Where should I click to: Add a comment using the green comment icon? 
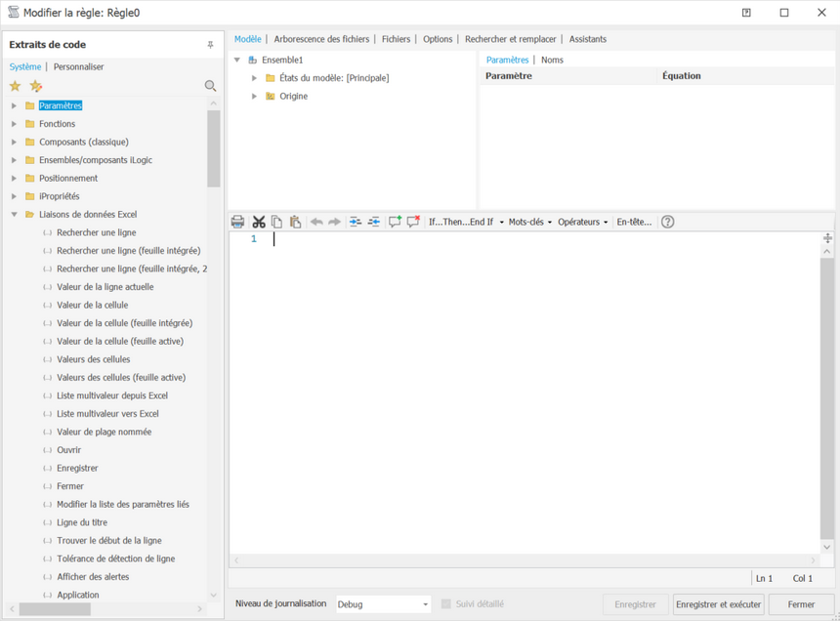coord(395,222)
